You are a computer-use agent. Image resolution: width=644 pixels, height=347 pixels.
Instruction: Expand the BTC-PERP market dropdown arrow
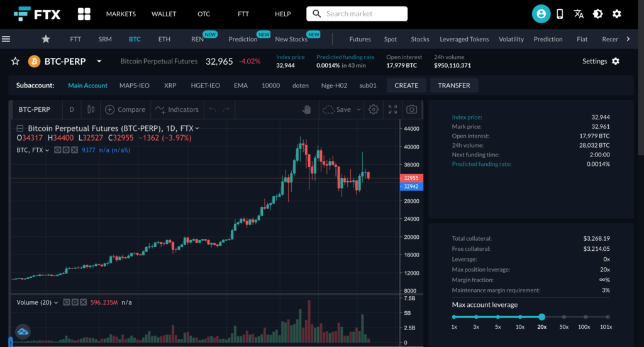99,61
